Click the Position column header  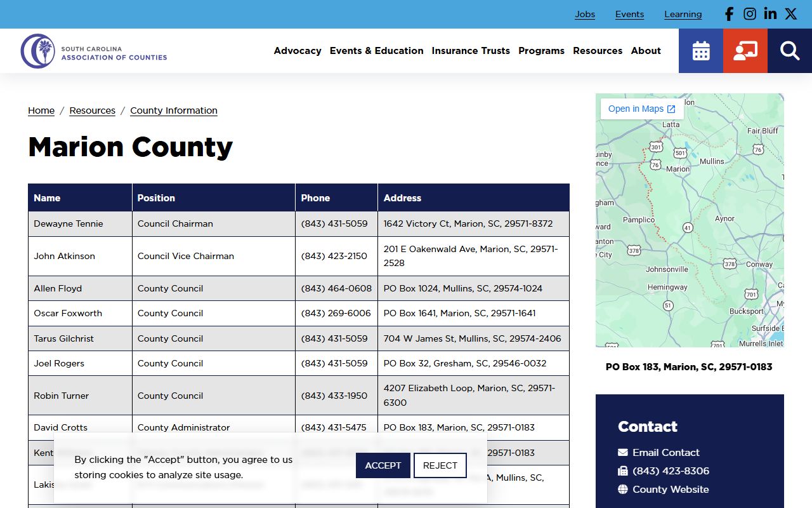coord(214,197)
